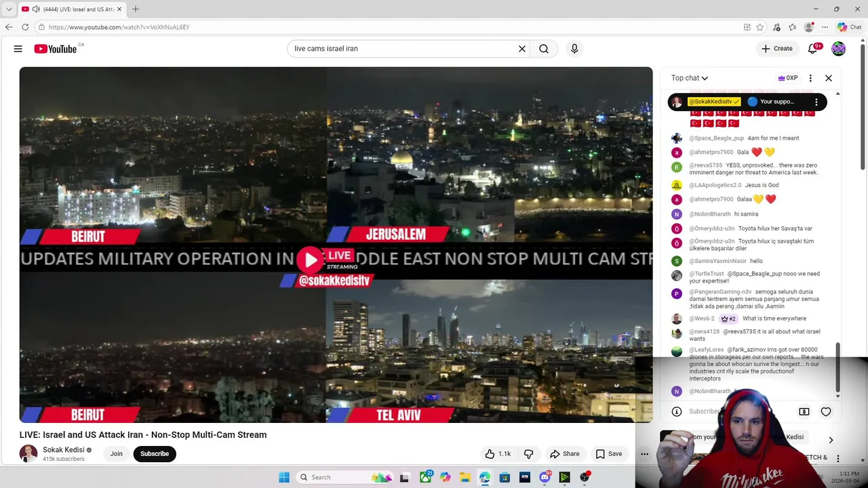The height and width of the screenshot is (488, 868).
Task: Click @Wes6-2 chat username
Action: (x=702, y=319)
